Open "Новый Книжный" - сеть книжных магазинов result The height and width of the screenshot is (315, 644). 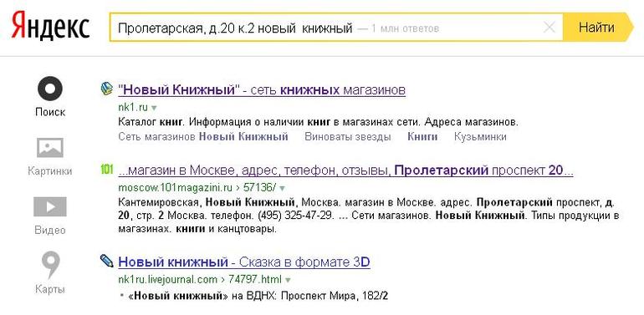[262, 89]
